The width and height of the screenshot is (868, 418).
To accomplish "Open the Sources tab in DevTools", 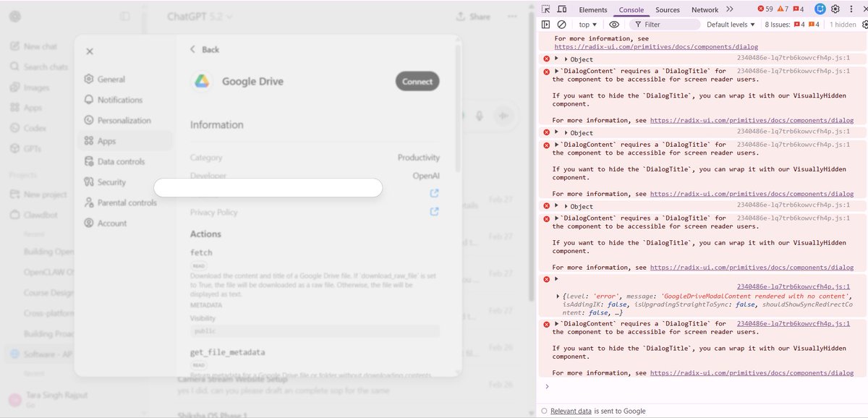I will click(x=667, y=9).
